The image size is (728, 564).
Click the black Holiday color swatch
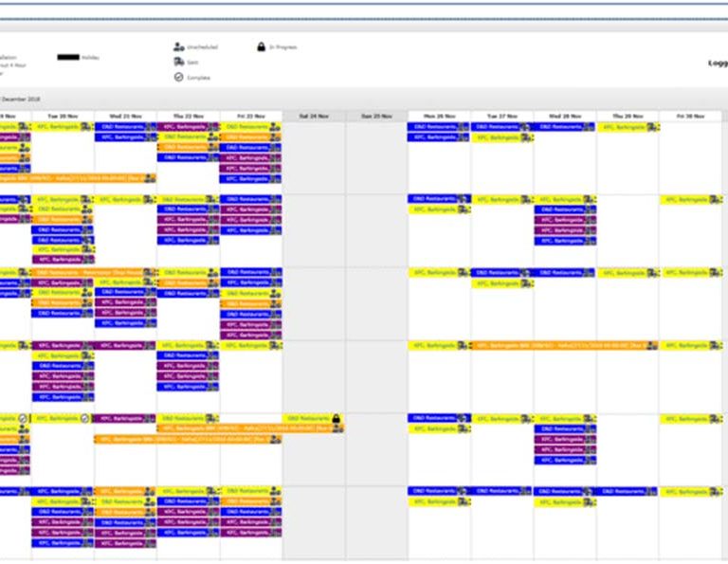click(x=68, y=57)
